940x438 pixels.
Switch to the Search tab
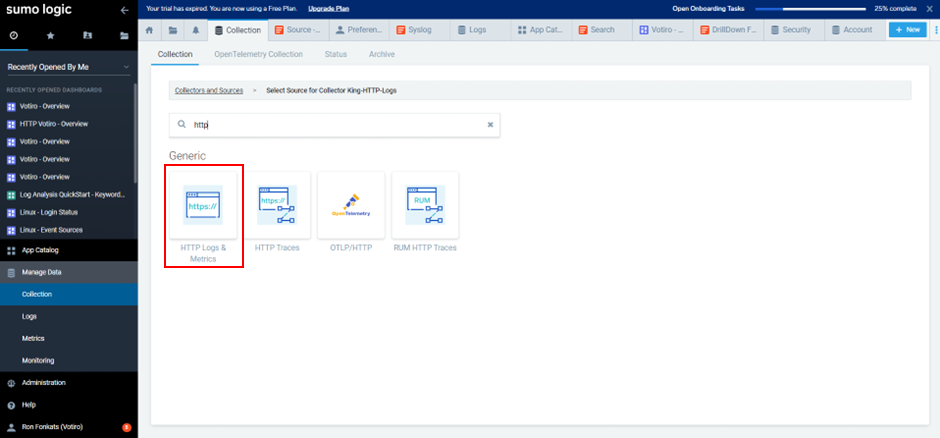[x=602, y=30]
